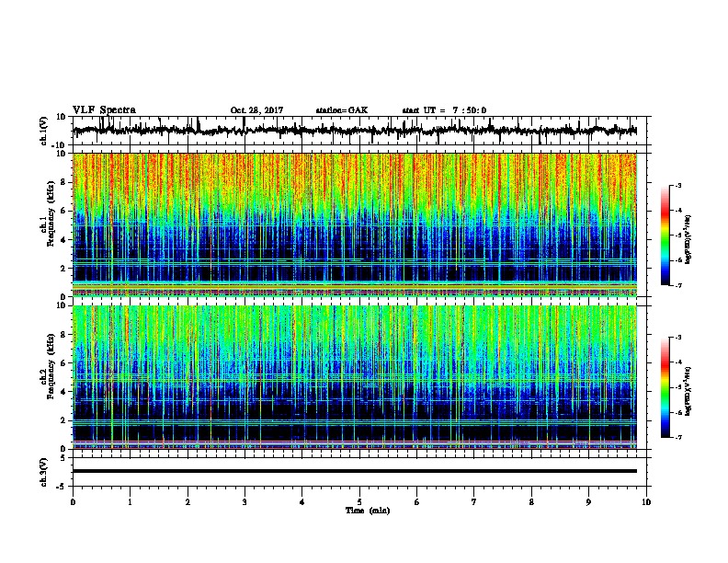Click the "VLF Spectra" plot title
The height and width of the screenshot is (563, 728).
click(104, 110)
